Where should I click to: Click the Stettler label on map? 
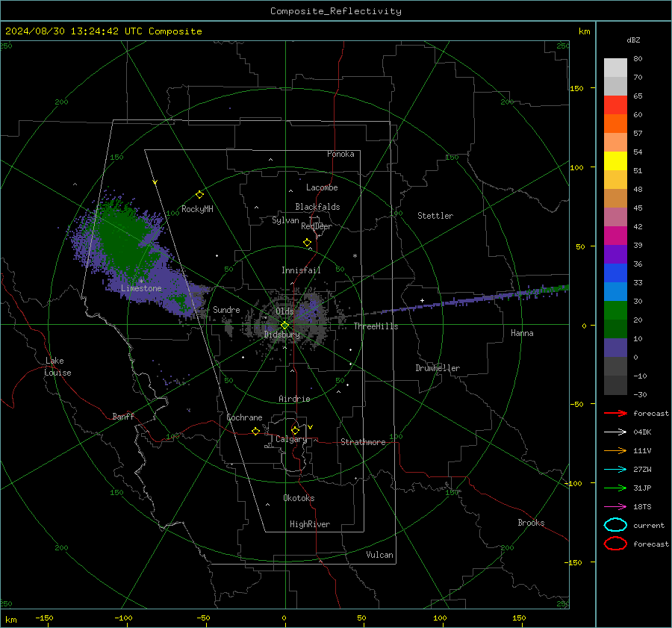[x=435, y=216]
